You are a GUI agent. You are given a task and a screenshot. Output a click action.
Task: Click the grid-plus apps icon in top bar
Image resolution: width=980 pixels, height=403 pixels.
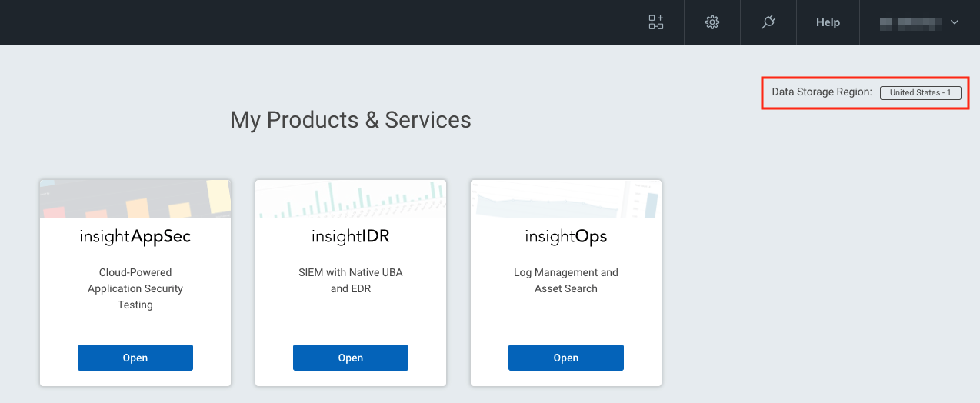point(655,22)
